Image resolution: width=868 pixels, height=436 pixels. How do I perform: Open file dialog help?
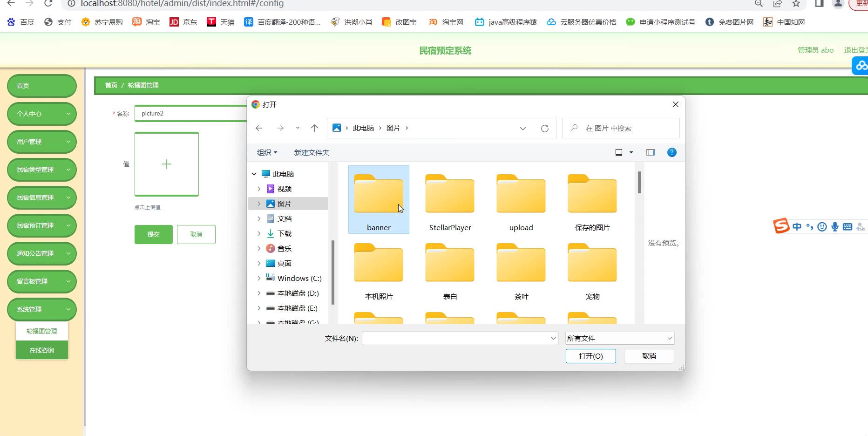coord(672,152)
